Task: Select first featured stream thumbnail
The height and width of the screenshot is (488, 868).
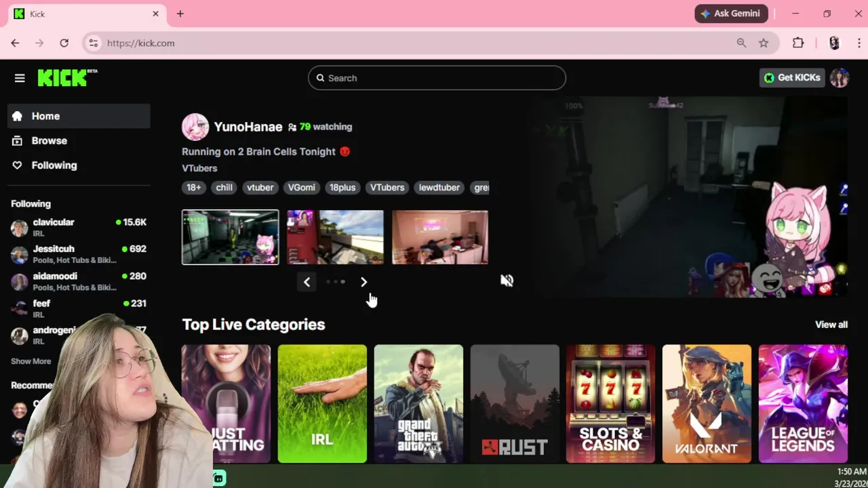Action: pyautogui.click(x=230, y=237)
